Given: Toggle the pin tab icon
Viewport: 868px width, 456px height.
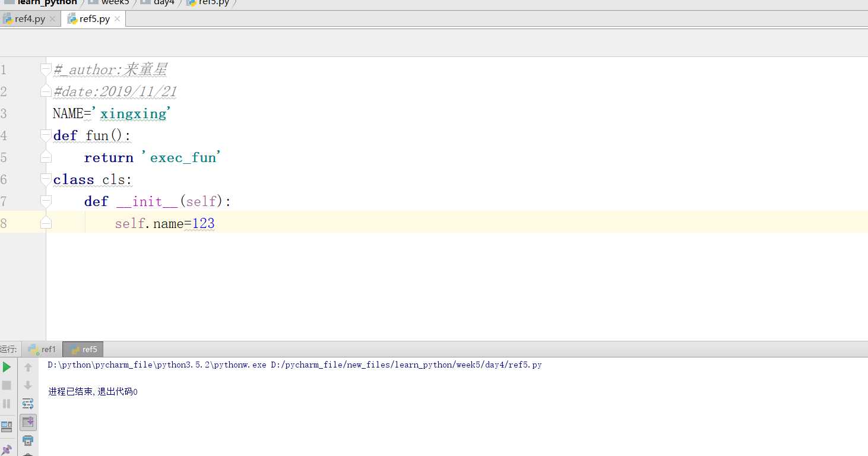Looking at the screenshot, I should coord(7,449).
